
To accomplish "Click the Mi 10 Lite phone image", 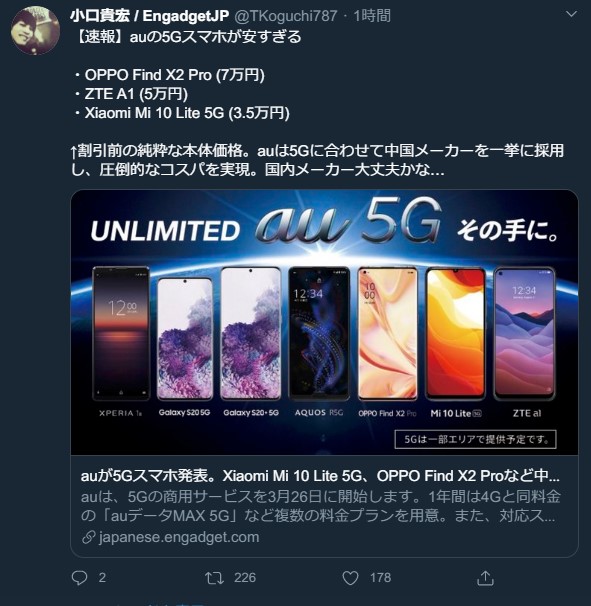I will [x=455, y=334].
